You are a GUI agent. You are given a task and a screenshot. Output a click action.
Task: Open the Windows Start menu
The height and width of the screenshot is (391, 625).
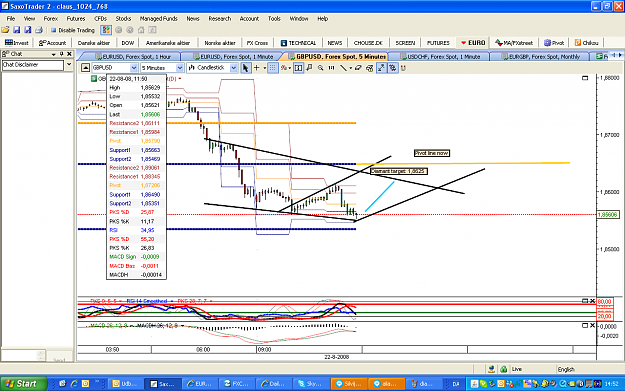(x=23, y=383)
